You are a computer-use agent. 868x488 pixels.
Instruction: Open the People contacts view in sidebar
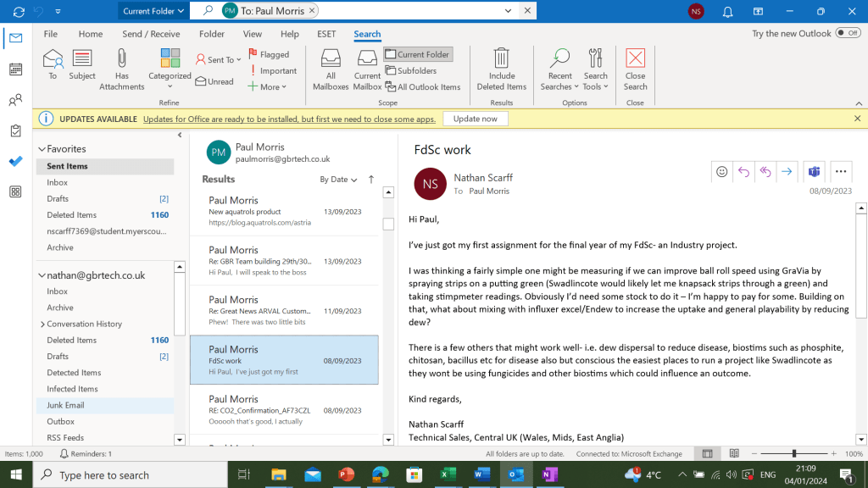(x=15, y=100)
